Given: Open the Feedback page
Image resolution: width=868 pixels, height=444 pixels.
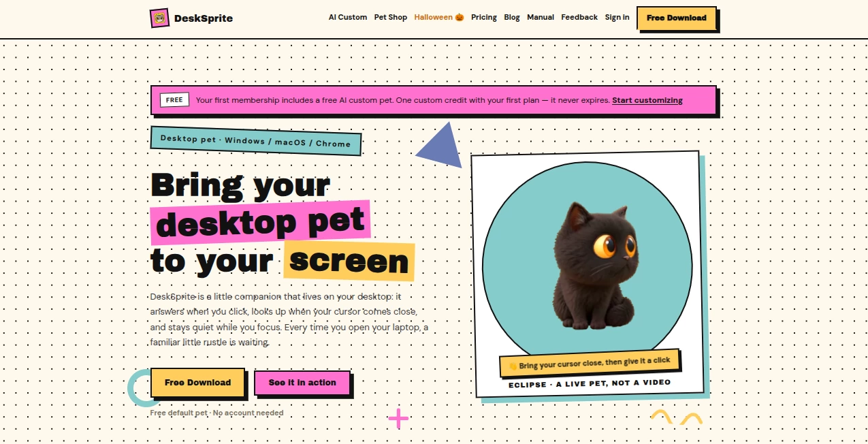Looking at the screenshot, I should pos(579,17).
